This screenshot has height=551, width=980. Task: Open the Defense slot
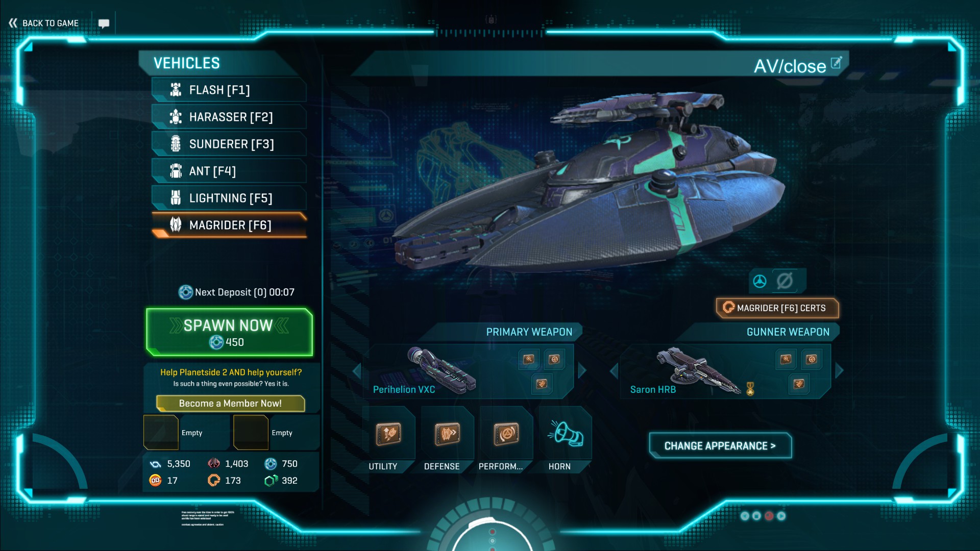tap(448, 435)
